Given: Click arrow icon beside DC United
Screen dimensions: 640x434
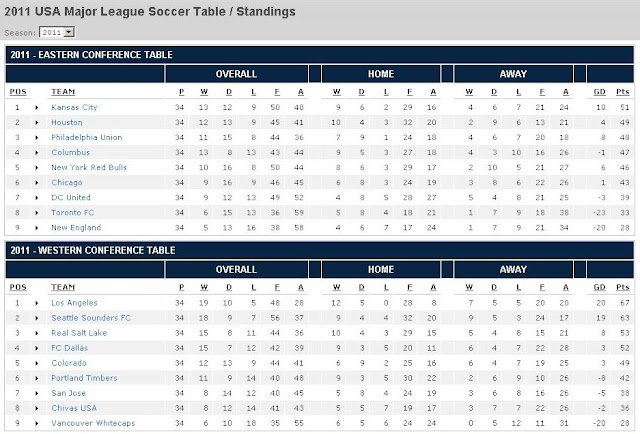Looking at the screenshot, I should [x=37, y=198].
